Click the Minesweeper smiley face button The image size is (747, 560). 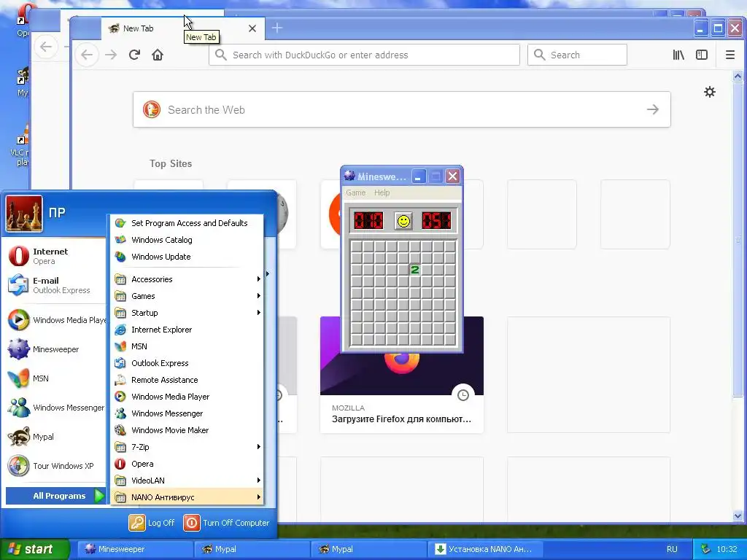[403, 221]
